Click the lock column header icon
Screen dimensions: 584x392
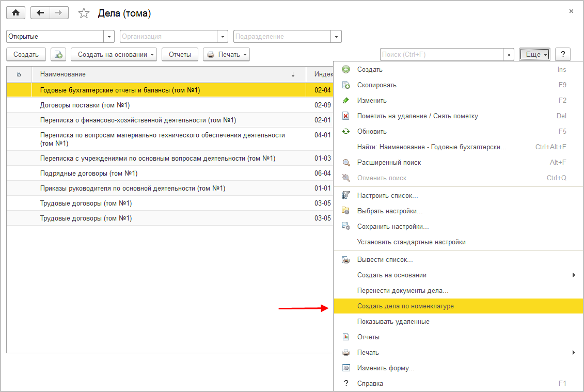tap(19, 74)
